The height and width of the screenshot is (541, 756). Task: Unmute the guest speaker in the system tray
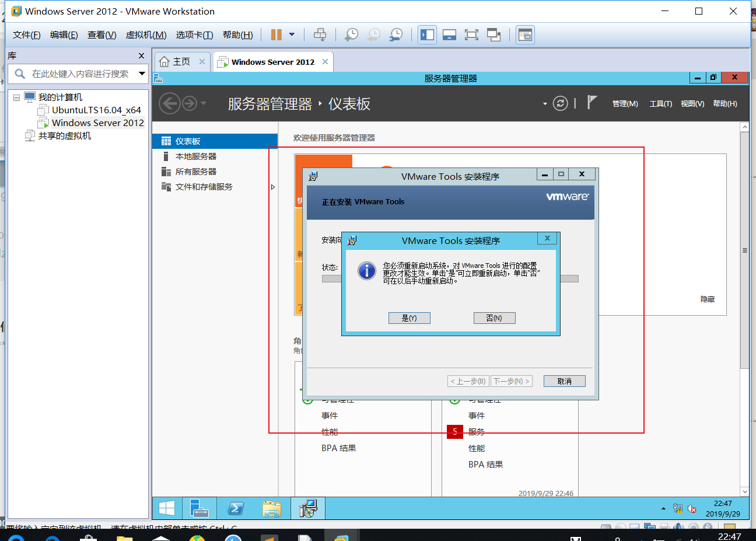coord(692,508)
